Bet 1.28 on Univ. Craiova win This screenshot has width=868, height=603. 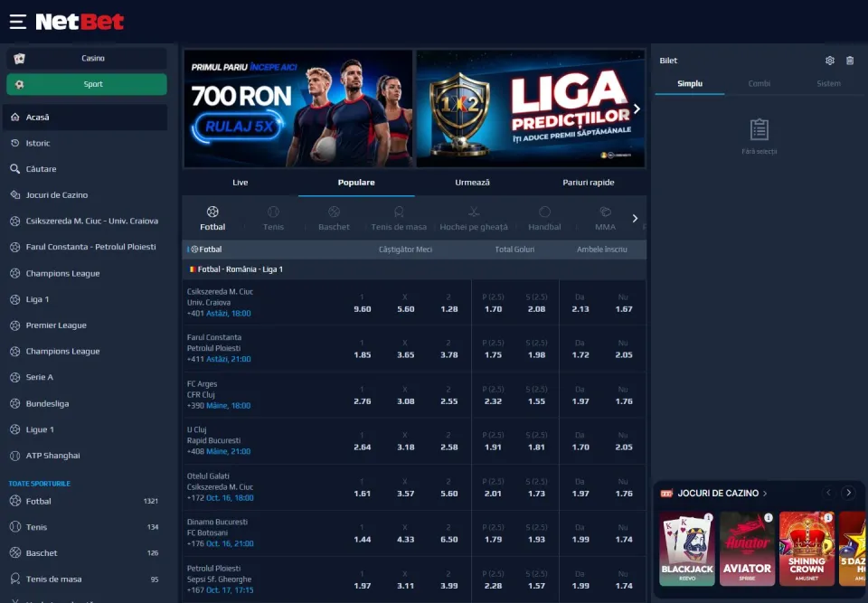coord(449,304)
